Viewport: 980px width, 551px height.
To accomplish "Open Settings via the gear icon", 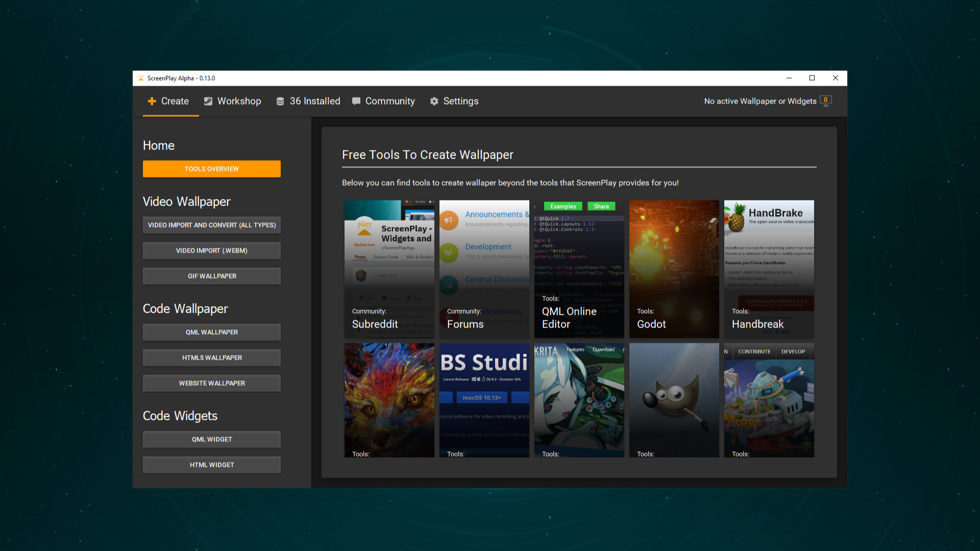I will pos(433,101).
